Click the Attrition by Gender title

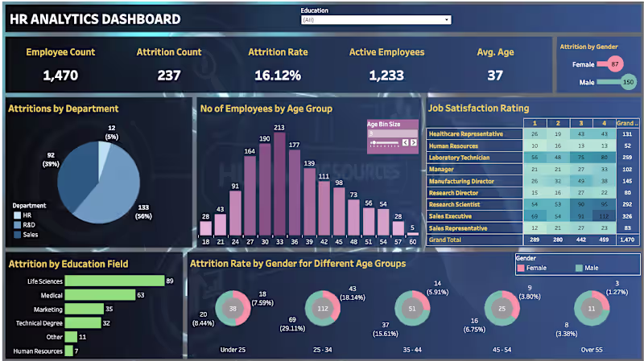pos(588,47)
